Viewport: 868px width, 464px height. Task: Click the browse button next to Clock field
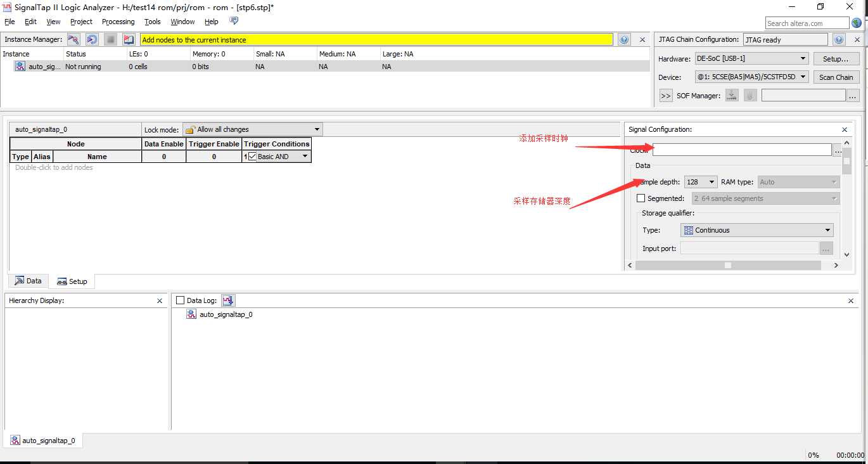pos(838,150)
